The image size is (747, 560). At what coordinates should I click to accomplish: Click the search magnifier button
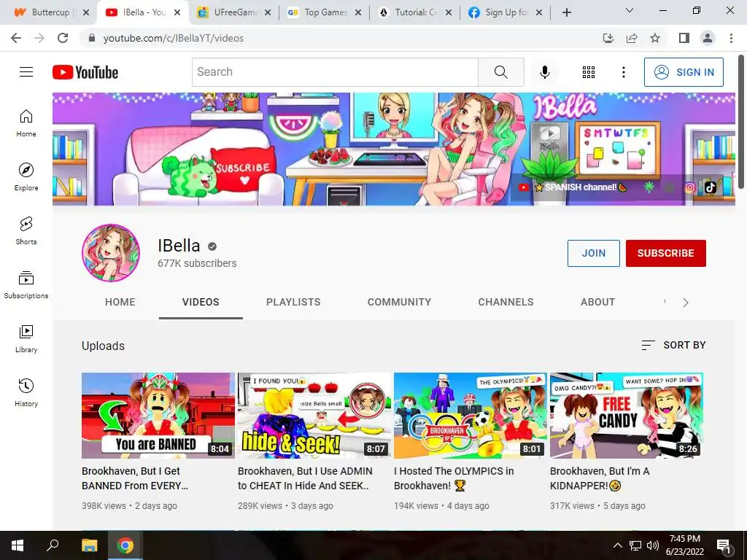500,72
